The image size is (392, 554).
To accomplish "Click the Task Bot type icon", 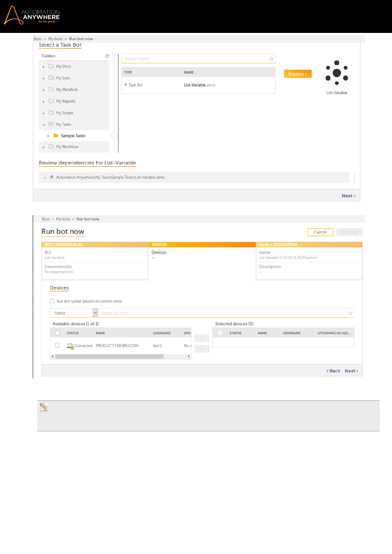I will click(x=126, y=85).
